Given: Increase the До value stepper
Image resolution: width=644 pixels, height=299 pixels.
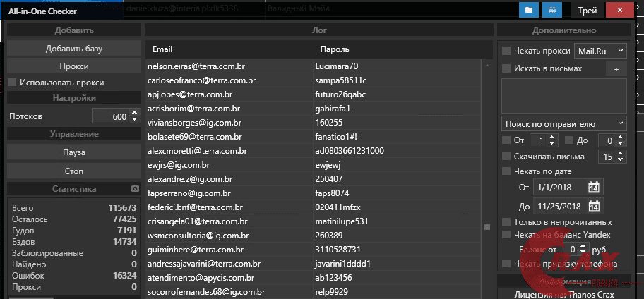Looking at the screenshot, I should coord(620,138).
